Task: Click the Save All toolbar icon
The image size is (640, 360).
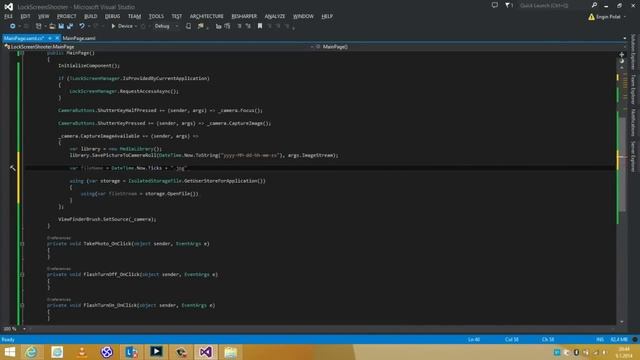Action: [x=70, y=26]
